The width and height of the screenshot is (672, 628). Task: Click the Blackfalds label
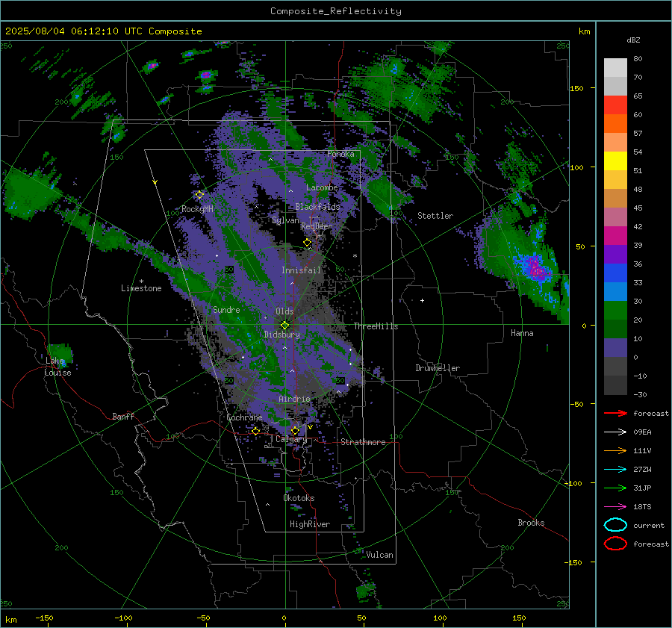click(x=317, y=207)
